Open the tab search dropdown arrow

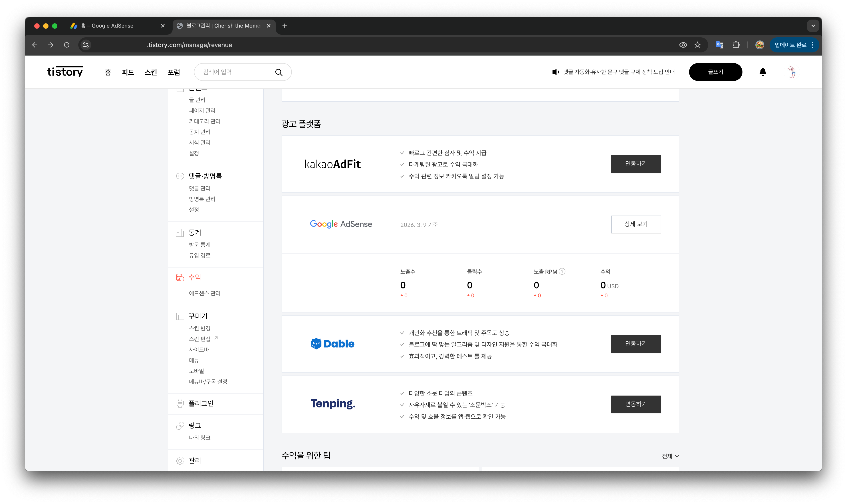813,26
